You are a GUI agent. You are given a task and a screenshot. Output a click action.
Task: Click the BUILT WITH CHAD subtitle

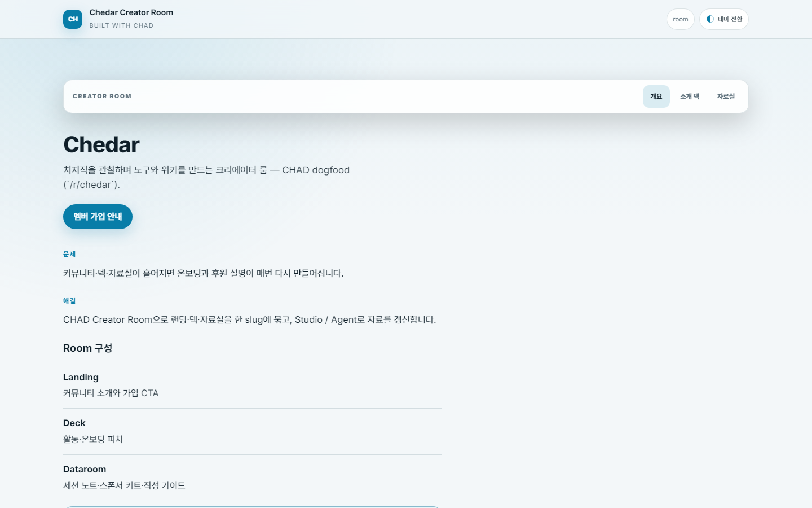[x=121, y=25]
